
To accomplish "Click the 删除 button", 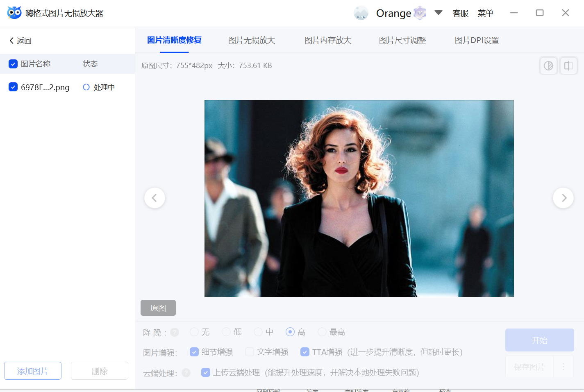I will click(x=100, y=371).
